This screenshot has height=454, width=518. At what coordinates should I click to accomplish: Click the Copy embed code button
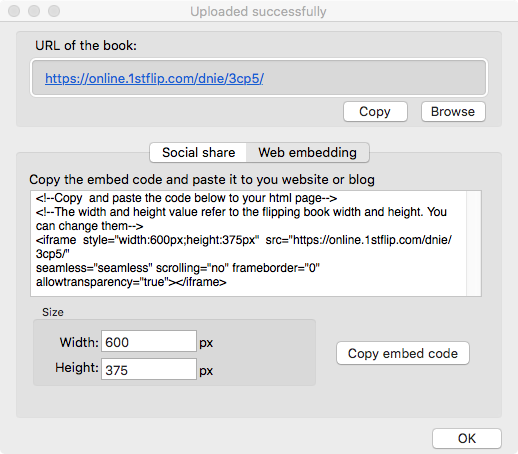403,353
